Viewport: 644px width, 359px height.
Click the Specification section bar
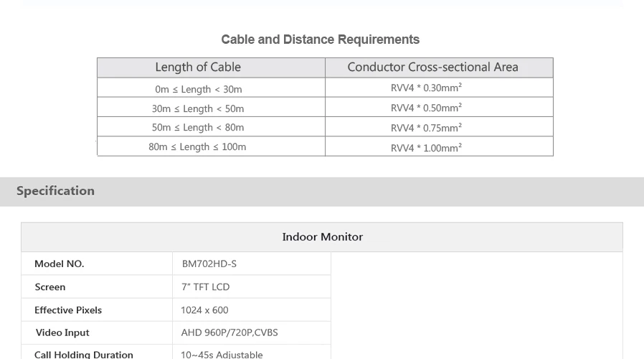(x=322, y=192)
